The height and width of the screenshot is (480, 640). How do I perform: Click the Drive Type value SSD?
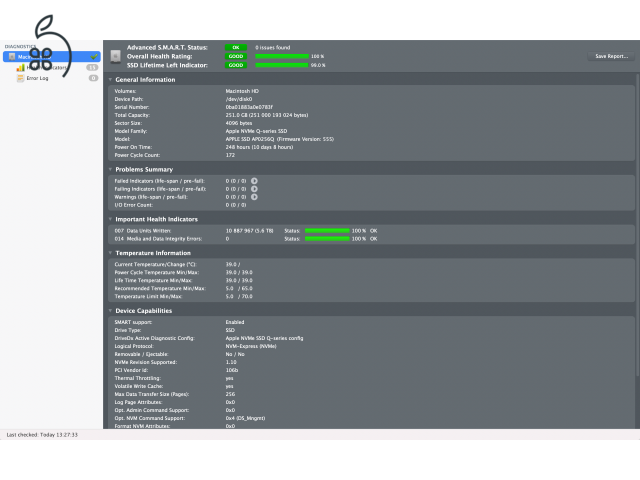click(x=230, y=330)
